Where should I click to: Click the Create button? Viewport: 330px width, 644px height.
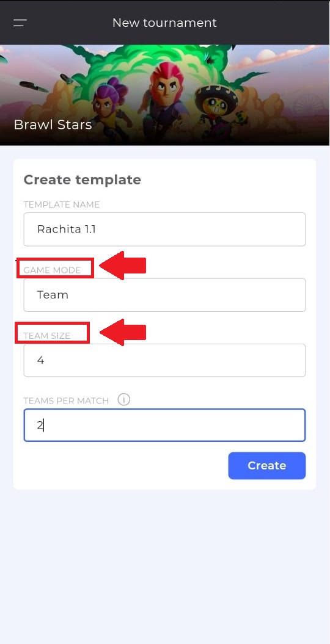click(266, 466)
